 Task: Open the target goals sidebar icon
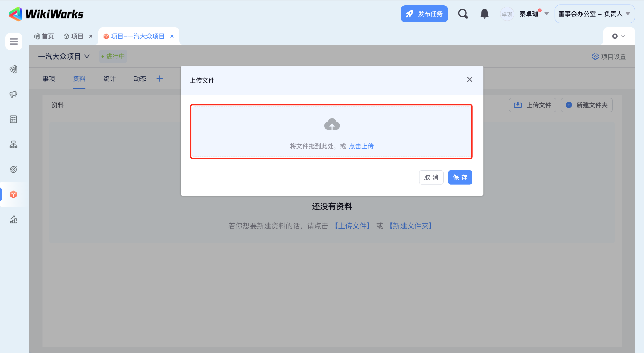point(13,169)
